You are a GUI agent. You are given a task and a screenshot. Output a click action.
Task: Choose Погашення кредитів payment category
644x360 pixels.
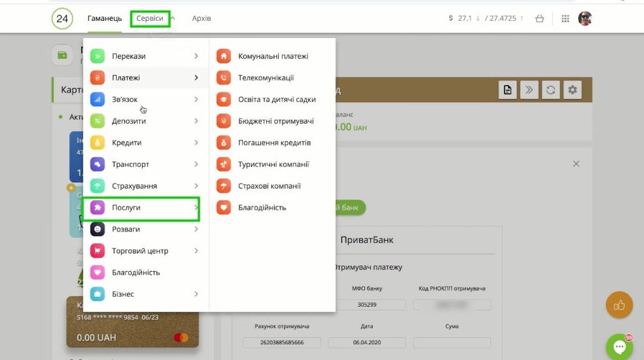[x=274, y=143]
